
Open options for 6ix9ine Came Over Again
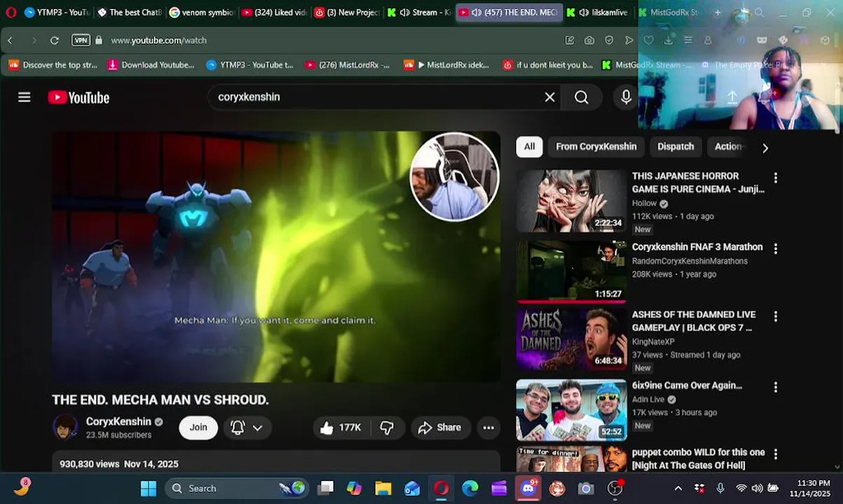coord(775,387)
